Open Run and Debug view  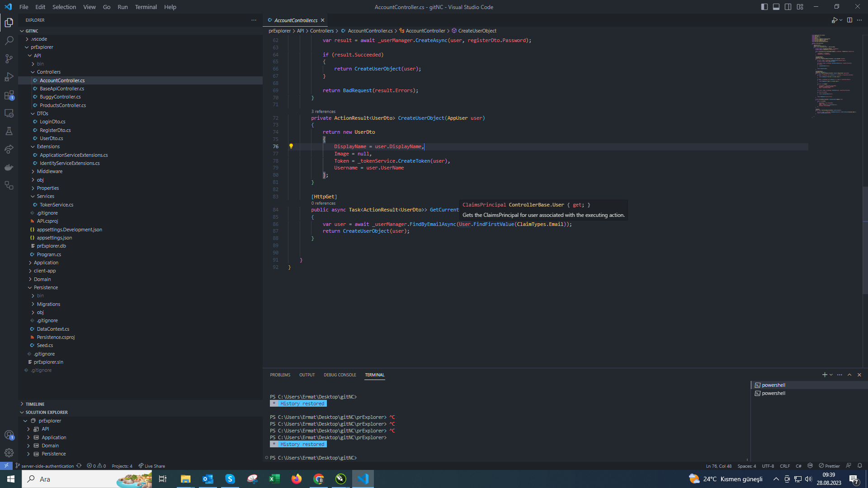click(9, 77)
